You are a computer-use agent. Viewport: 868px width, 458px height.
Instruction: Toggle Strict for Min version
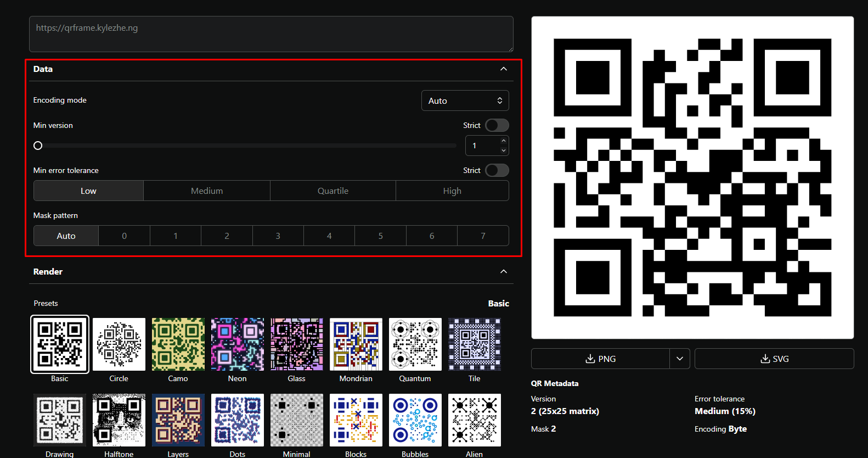497,125
